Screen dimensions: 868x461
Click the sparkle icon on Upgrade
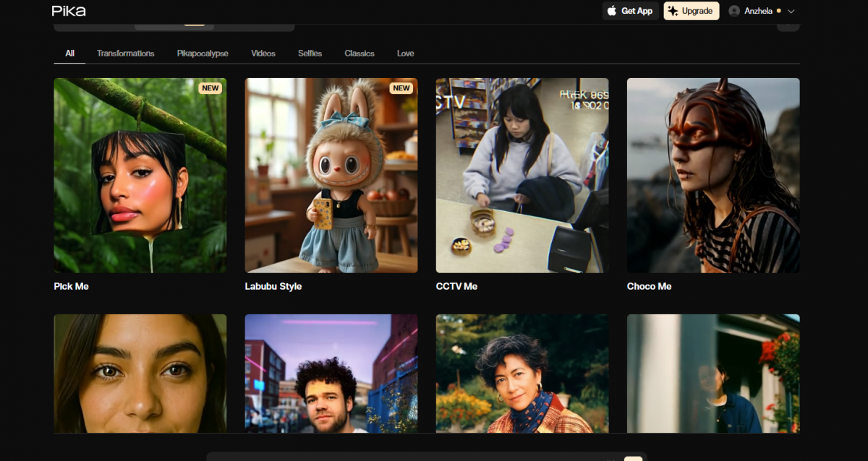[x=673, y=11]
